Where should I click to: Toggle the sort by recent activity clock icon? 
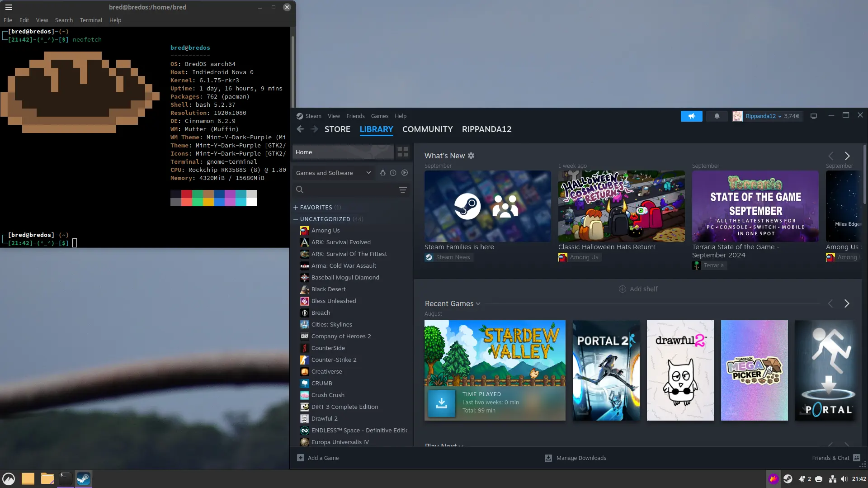pyautogui.click(x=393, y=173)
